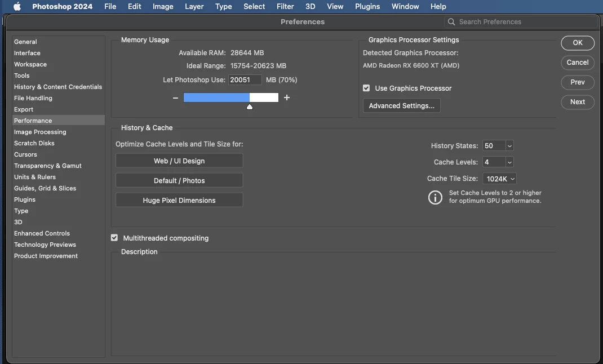Click the memory slider triangle handle
The image size is (603, 364).
[x=250, y=107]
